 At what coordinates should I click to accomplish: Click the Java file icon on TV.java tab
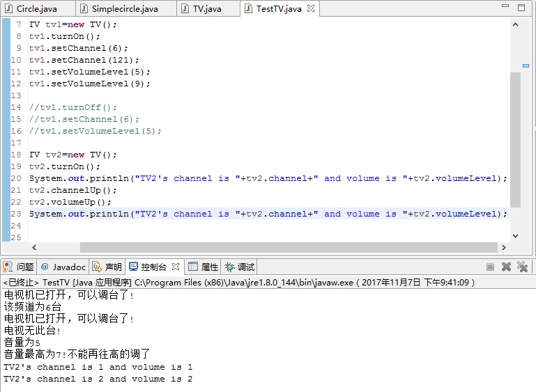185,8
